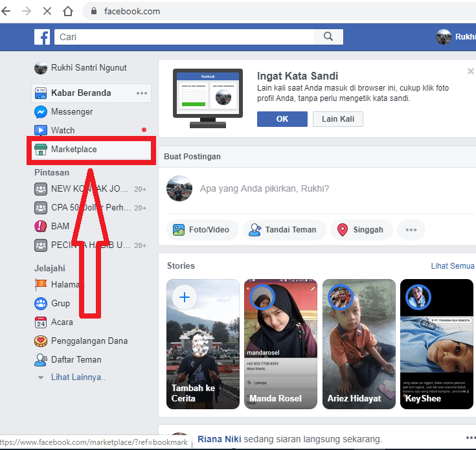
Task: Click Singgah check-in button
Action: (x=361, y=230)
